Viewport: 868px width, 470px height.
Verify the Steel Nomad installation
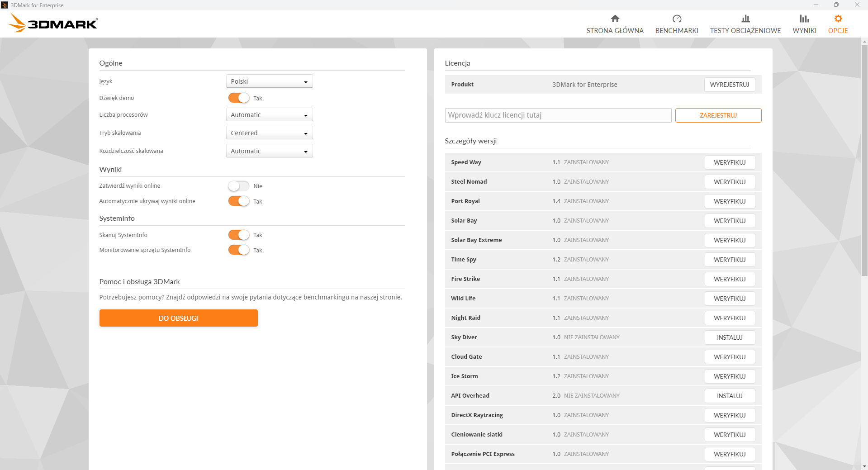730,182
